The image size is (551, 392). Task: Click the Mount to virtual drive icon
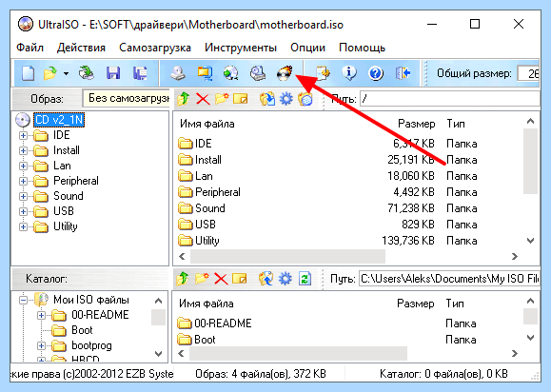coord(258,73)
